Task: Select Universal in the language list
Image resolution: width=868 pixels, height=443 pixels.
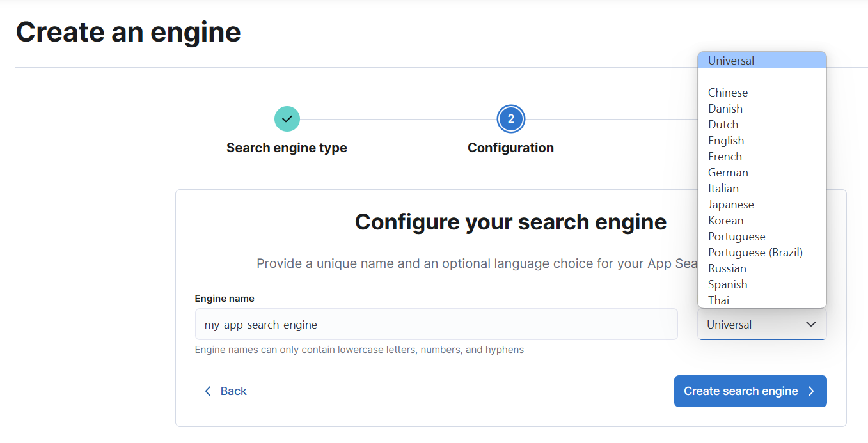Action: [x=731, y=61]
